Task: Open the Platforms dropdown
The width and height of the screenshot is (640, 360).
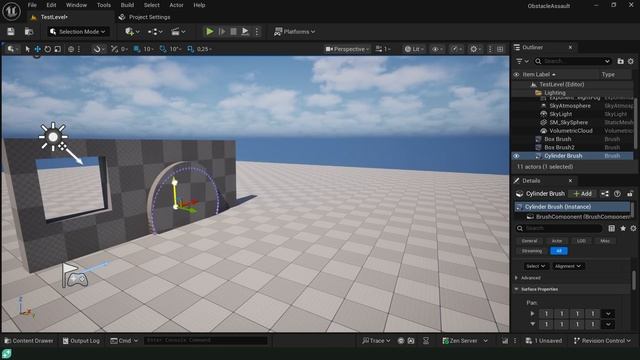Action: point(294,31)
